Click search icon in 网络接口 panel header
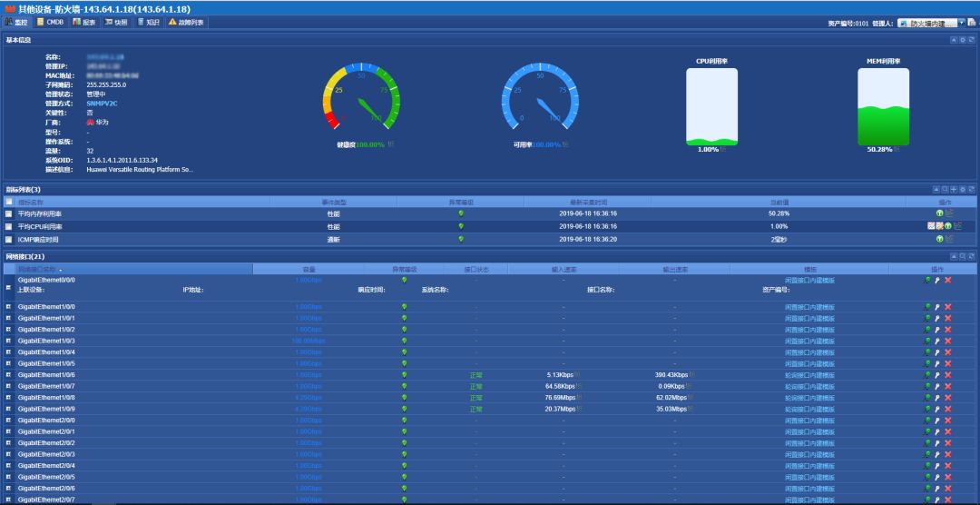 coord(963,256)
